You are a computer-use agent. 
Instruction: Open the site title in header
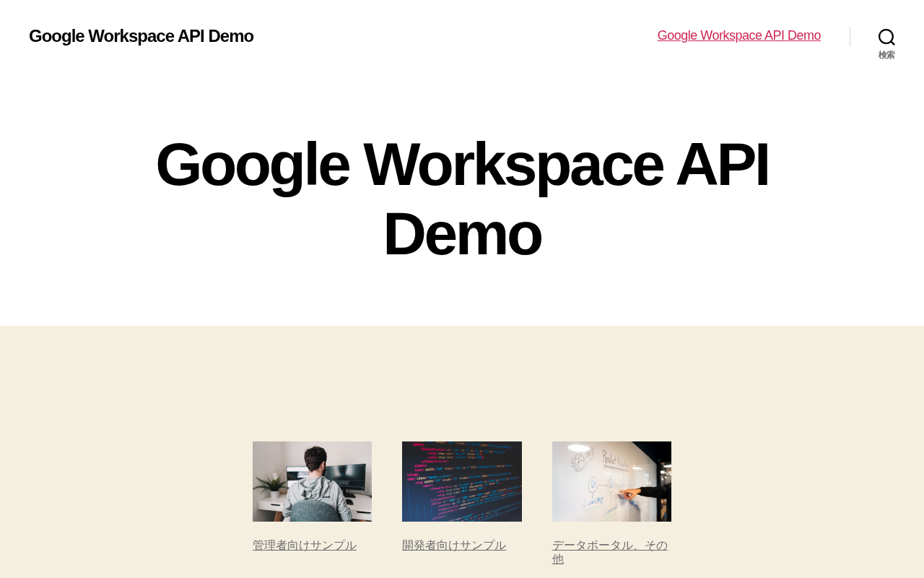(x=141, y=36)
